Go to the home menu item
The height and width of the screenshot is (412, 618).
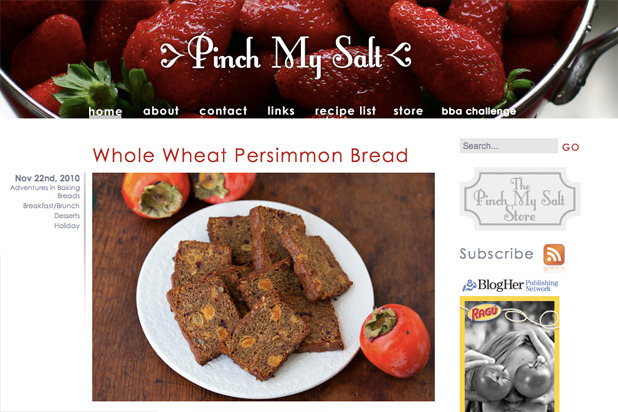pyautogui.click(x=105, y=112)
